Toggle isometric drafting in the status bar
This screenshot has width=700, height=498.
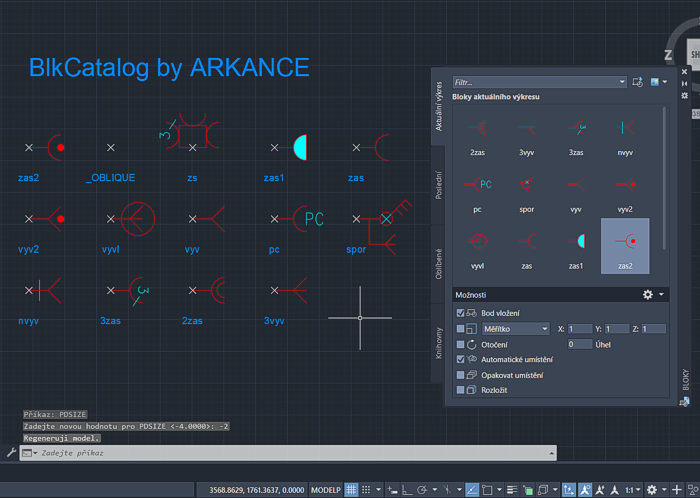point(447,490)
